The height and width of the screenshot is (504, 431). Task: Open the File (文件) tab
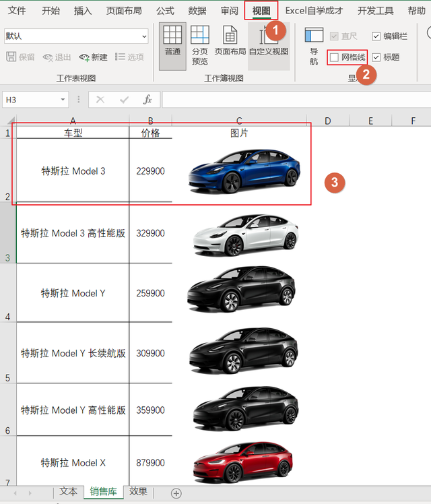pyautogui.click(x=16, y=11)
